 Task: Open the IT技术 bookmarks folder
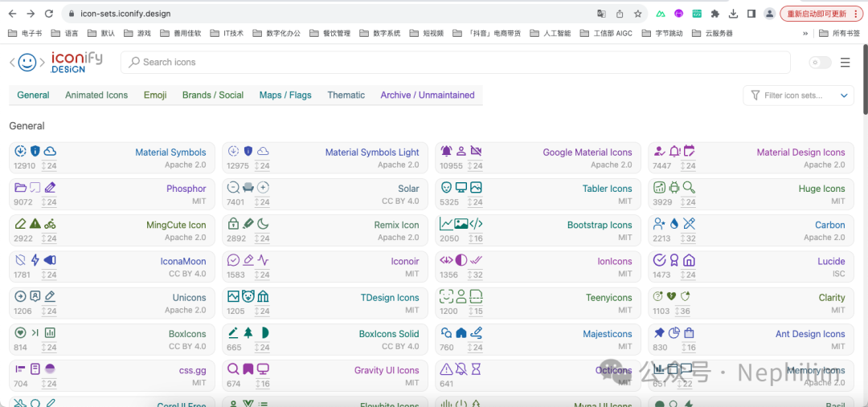[x=227, y=33]
